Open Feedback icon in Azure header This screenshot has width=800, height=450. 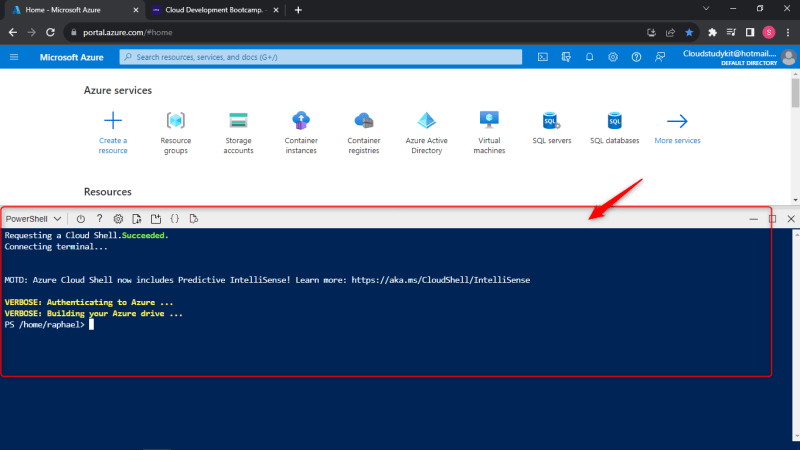tap(660, 57)
